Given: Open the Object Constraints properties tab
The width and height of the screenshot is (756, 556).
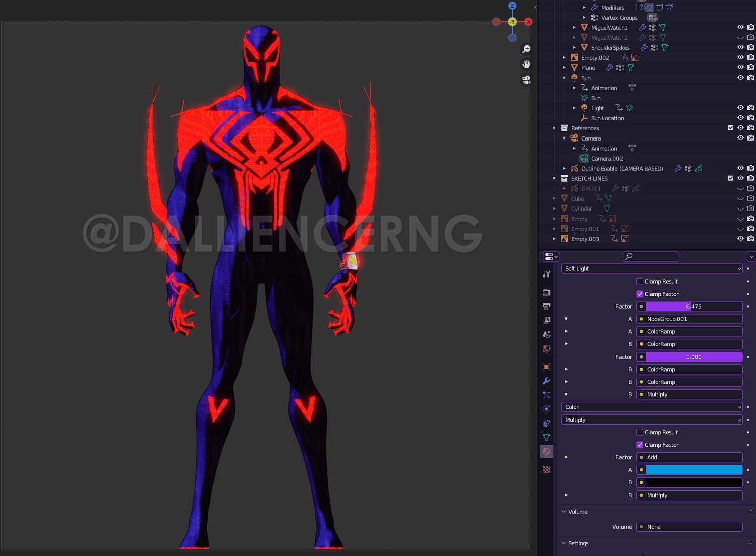Looking at the screenshot, I should [546, 423].
